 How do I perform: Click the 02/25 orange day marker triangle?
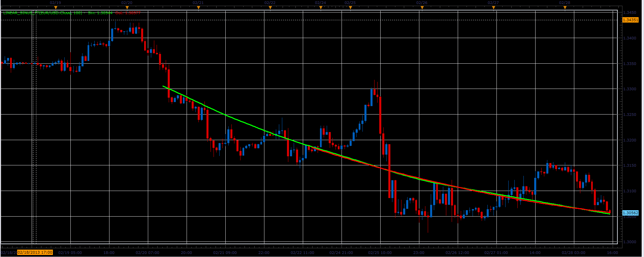350,8
